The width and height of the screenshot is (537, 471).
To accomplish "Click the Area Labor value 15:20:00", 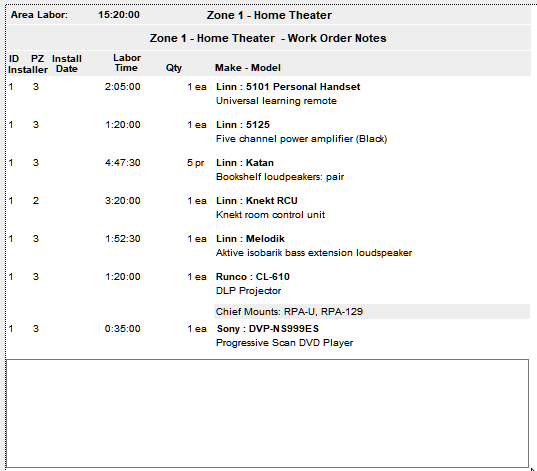I will pyautogui.click(x=119, y=15).
